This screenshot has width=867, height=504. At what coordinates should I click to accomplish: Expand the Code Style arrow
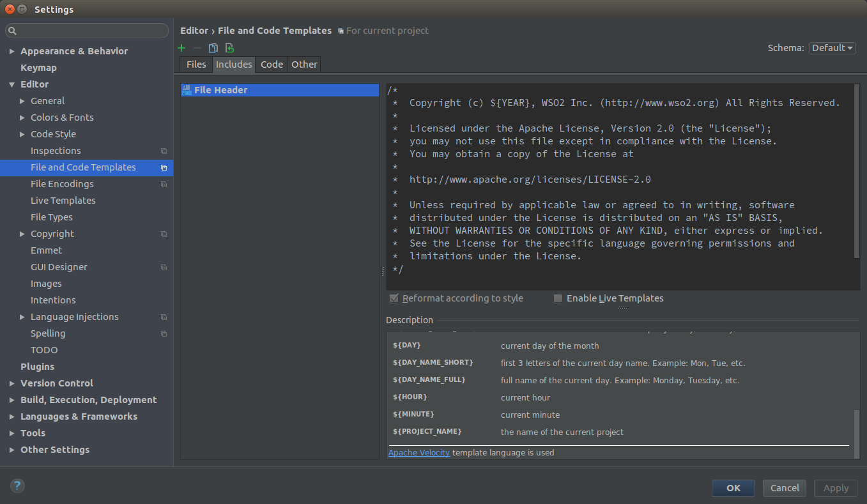pos(22,134)
